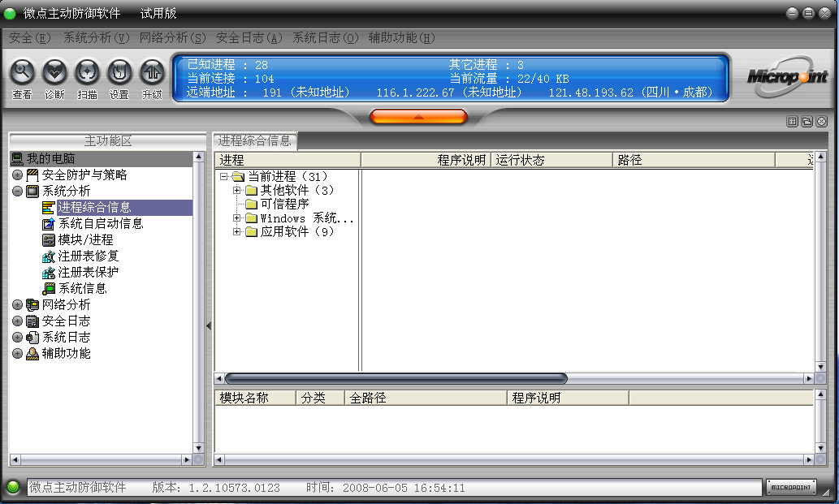
Task: Click the sidebar horizontal scroll left arrow
Action: [x=15, y=459]
